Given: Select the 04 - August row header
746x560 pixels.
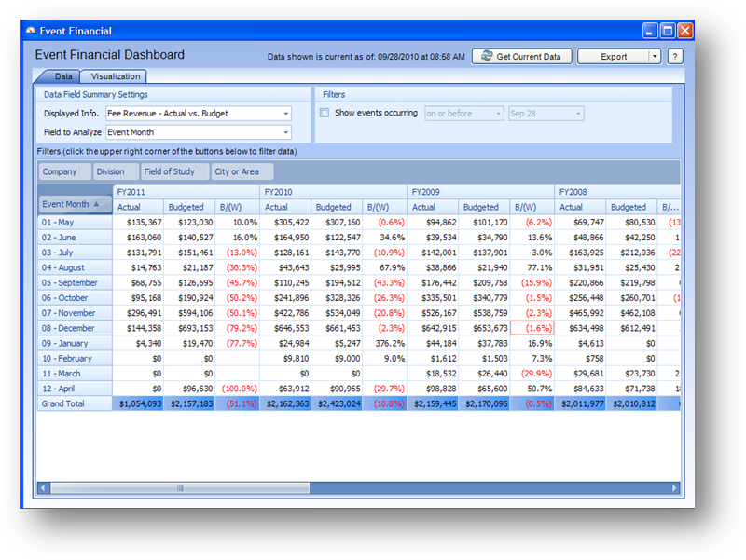Looking at the screenshot, I should pos(75,267).
